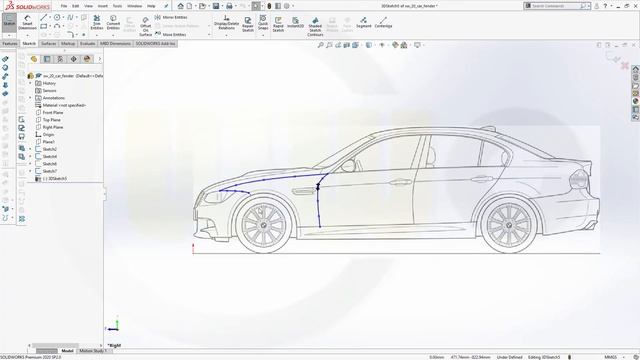Expand the Annotations tree node
640x360 pixels.
pyautogui.click(x=30, y=98)
